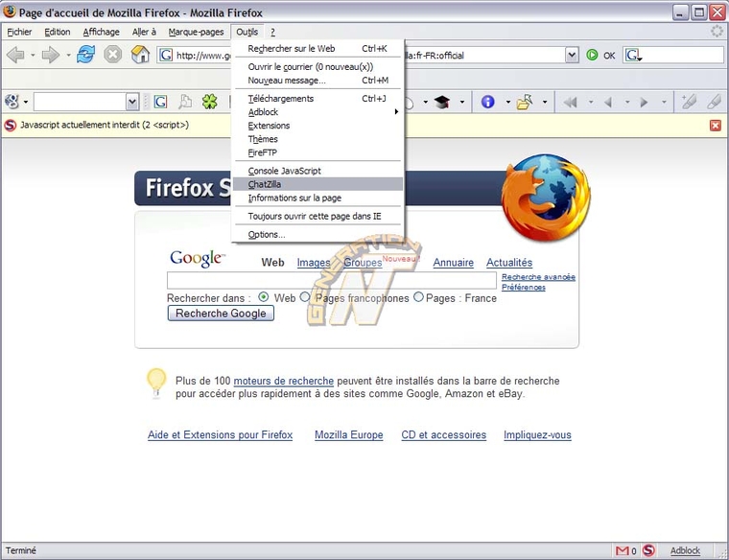The height and width of the screenshot is (560, 729).
Task: Open the Edition menu
Action: click(58, 32)
